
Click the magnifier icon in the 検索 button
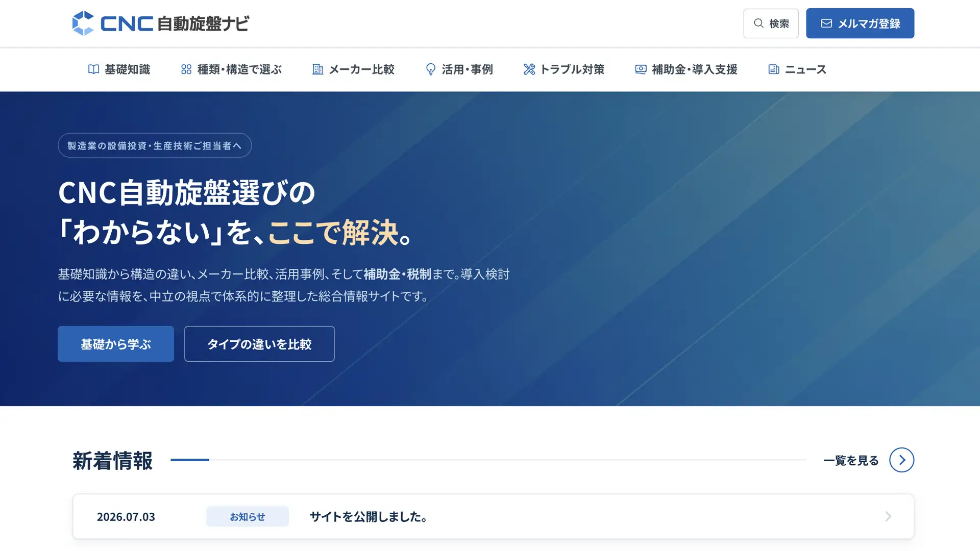tap(758, 23)
